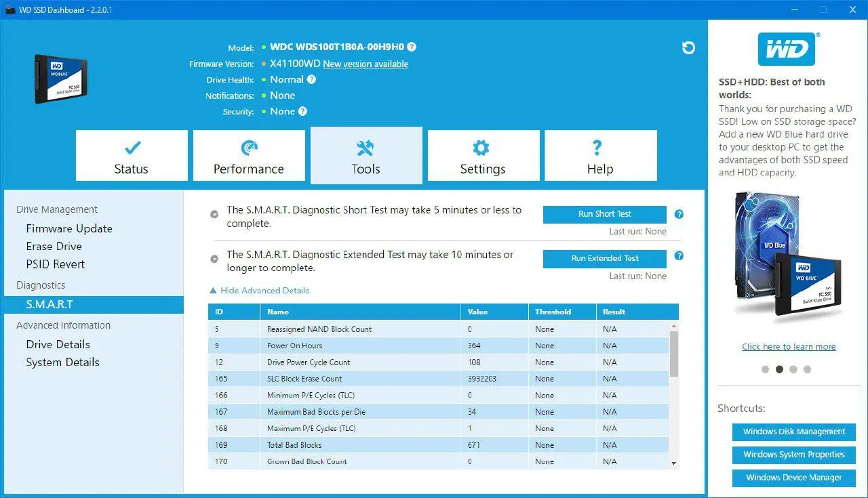Click help icon beside Security None
This screenshot has width=868, height=498.
[x=302, y=111]
